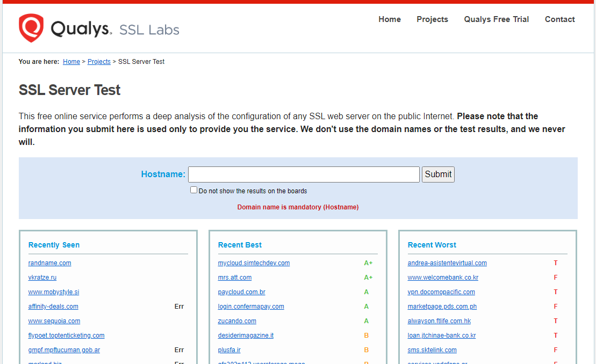Open the Home navigation menu item
Screen dimensions: 596x364
coord(390,19)
